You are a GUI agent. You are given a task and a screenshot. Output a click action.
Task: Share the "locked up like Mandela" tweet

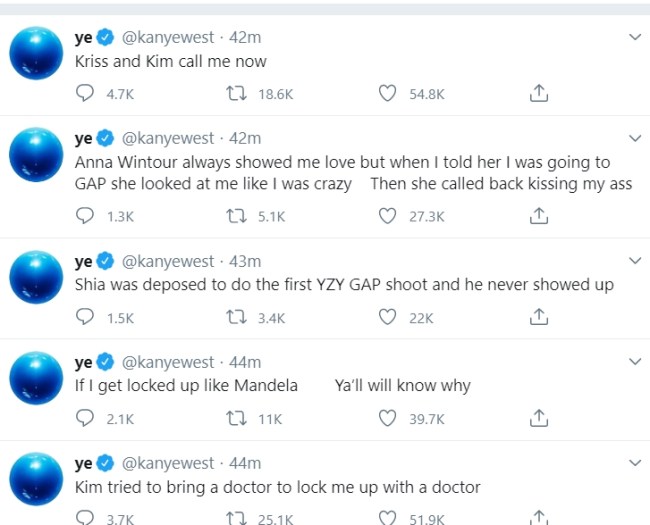pos(538,419)
